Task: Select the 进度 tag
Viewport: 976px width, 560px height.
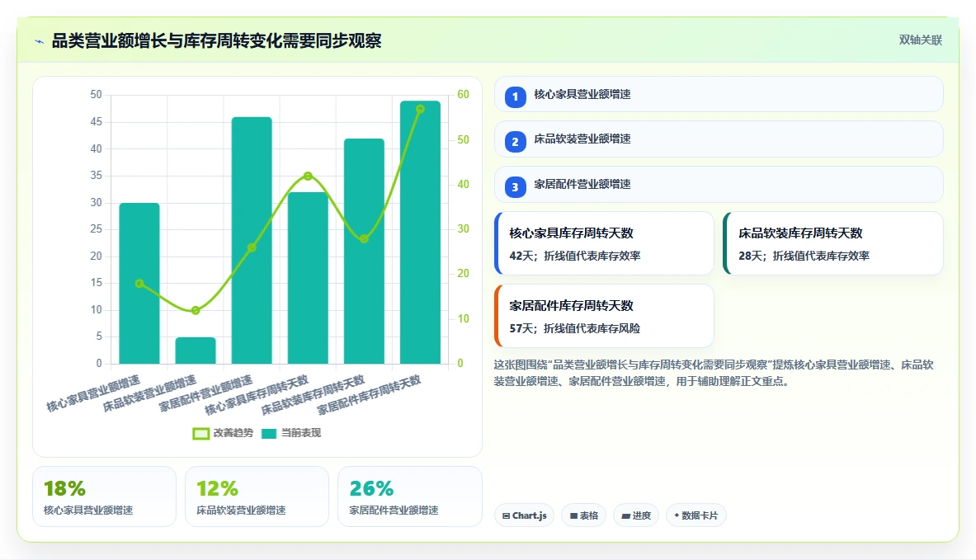Action: [x=635, y=515]
